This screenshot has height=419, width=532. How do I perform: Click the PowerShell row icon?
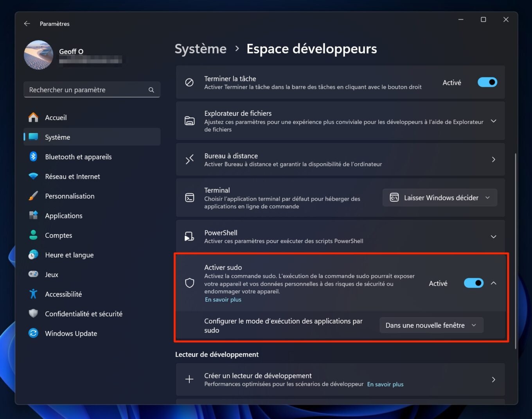coord(189,236)
